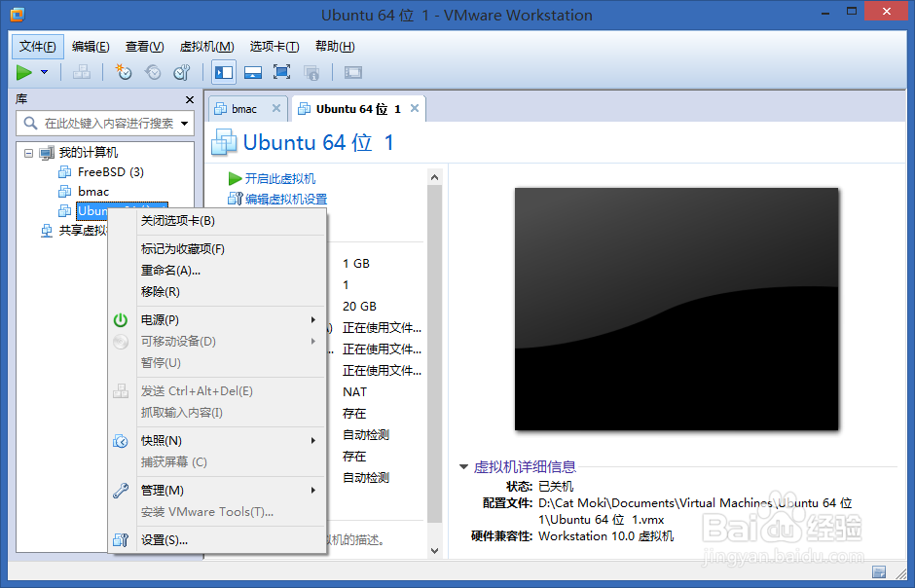Click the Ubuntu VM icon in library tree
The width and height of the screenshot is (915, 588).
[65, 210]
